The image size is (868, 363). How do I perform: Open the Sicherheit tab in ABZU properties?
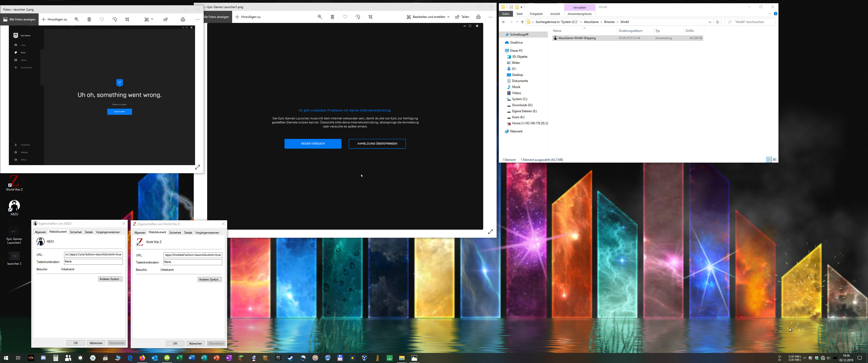point(76,232)
